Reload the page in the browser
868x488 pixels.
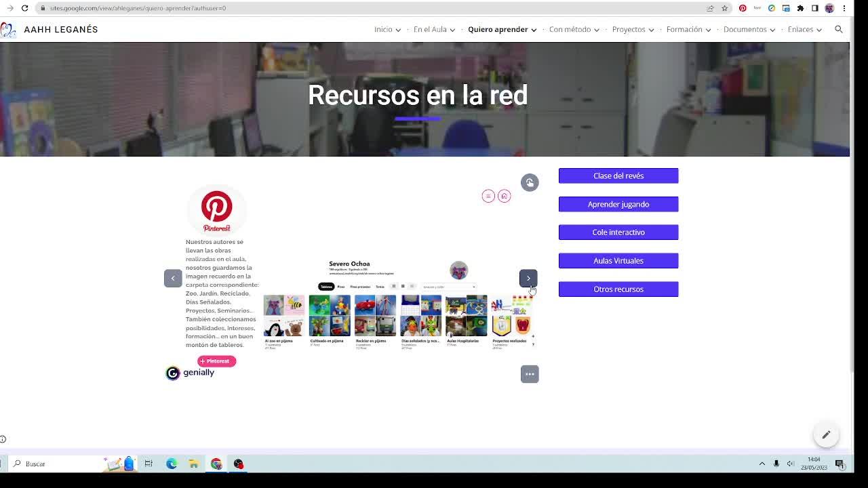tap(24, 8)
